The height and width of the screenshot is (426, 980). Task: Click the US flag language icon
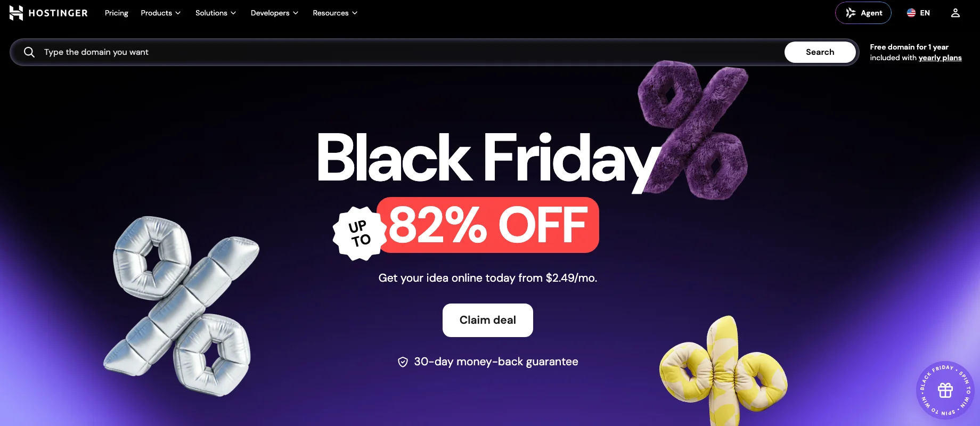coord(911,13)
